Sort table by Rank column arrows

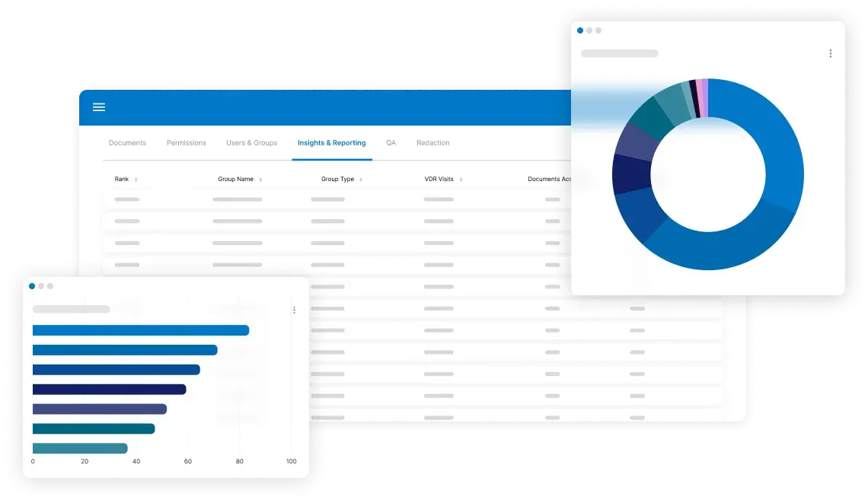point(136,180)
